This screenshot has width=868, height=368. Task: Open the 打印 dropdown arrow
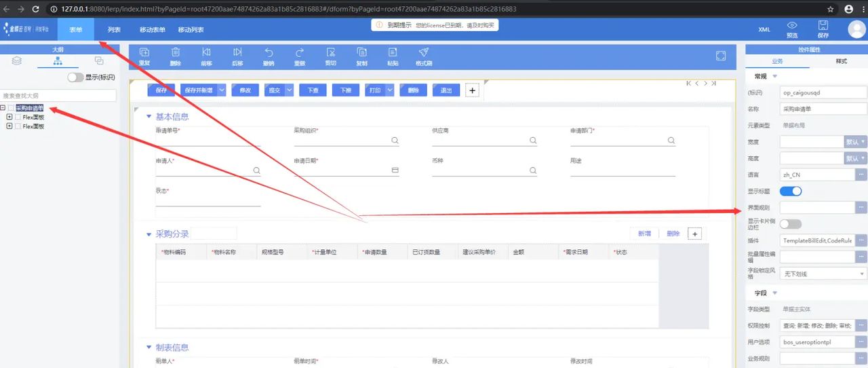click(x=389, y=90)
